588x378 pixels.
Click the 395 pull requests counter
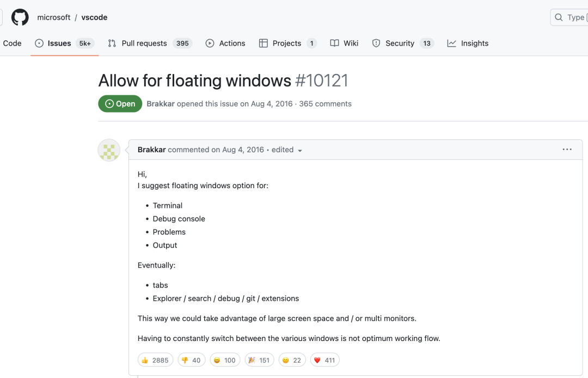point(182,44)
